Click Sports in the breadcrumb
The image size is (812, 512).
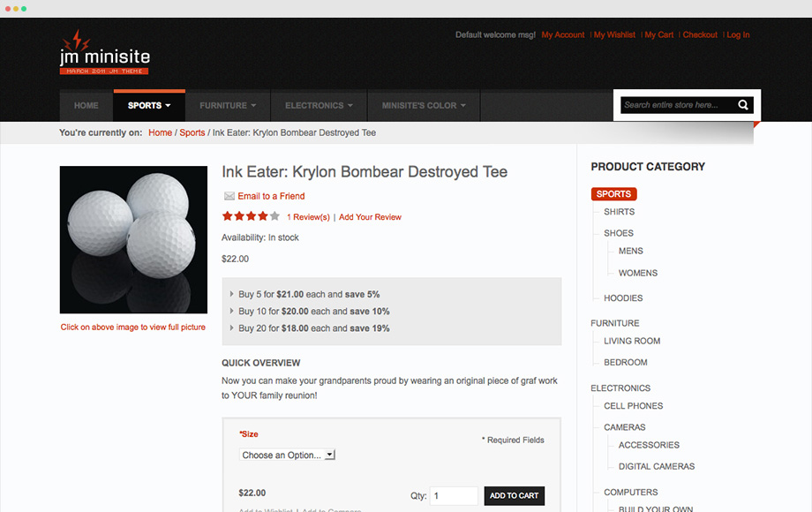click(x=192, y=132)
